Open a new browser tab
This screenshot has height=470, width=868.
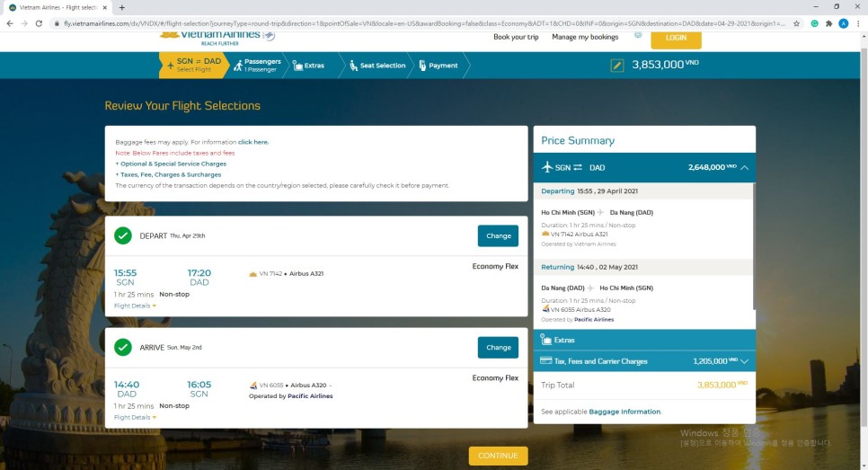tap(122, 7)
